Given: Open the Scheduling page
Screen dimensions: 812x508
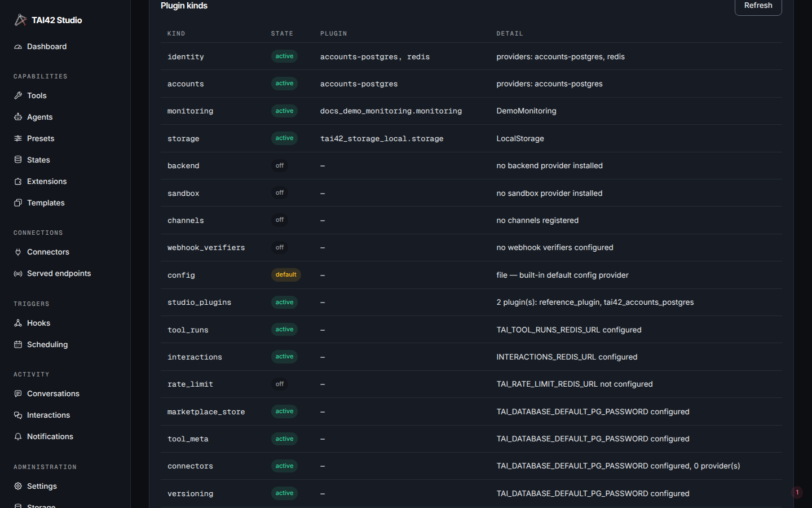Looking at the screenshot, I should coord(47,345).
